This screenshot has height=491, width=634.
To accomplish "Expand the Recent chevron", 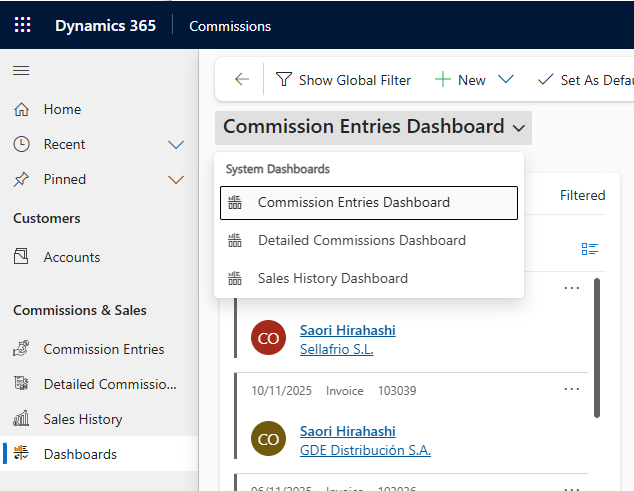I will pyautogui.click(x=176, y=144).
